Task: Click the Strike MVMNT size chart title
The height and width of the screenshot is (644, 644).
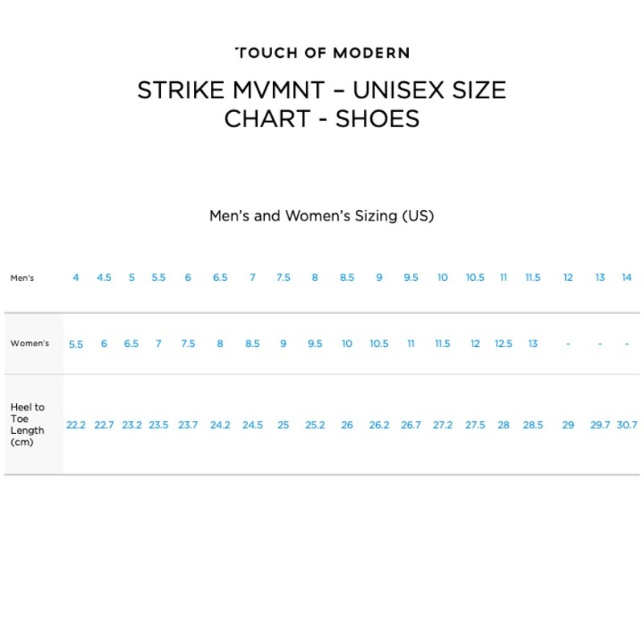Action: [322, 104]
